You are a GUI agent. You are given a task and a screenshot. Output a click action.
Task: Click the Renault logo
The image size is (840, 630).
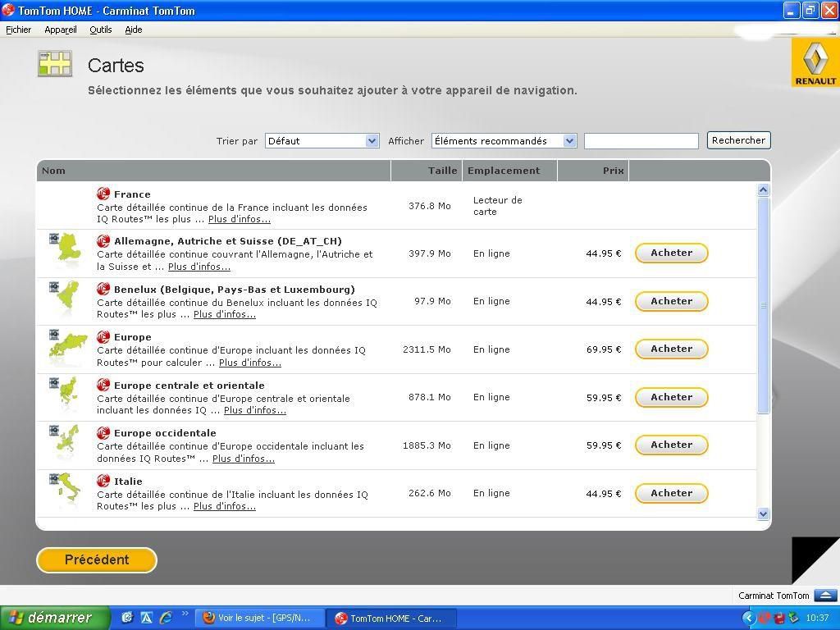pyautogui.click(x=815, y=62)
